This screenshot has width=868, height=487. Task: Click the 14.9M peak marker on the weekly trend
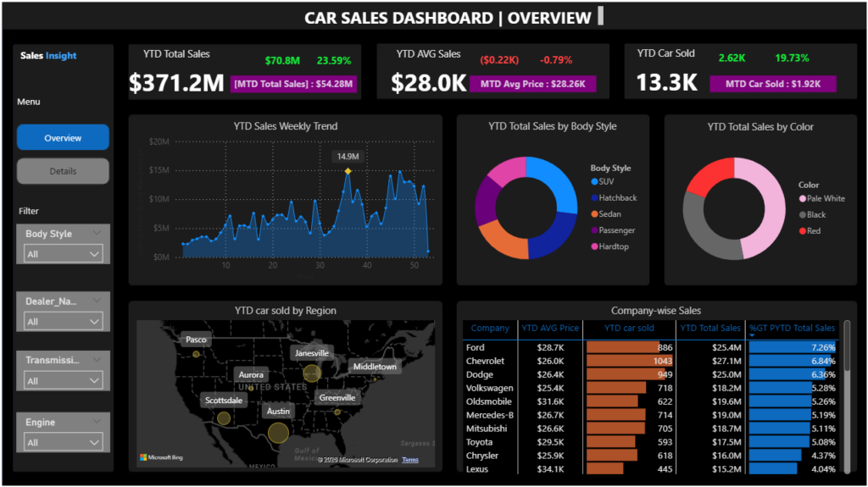tap(348, 171)
